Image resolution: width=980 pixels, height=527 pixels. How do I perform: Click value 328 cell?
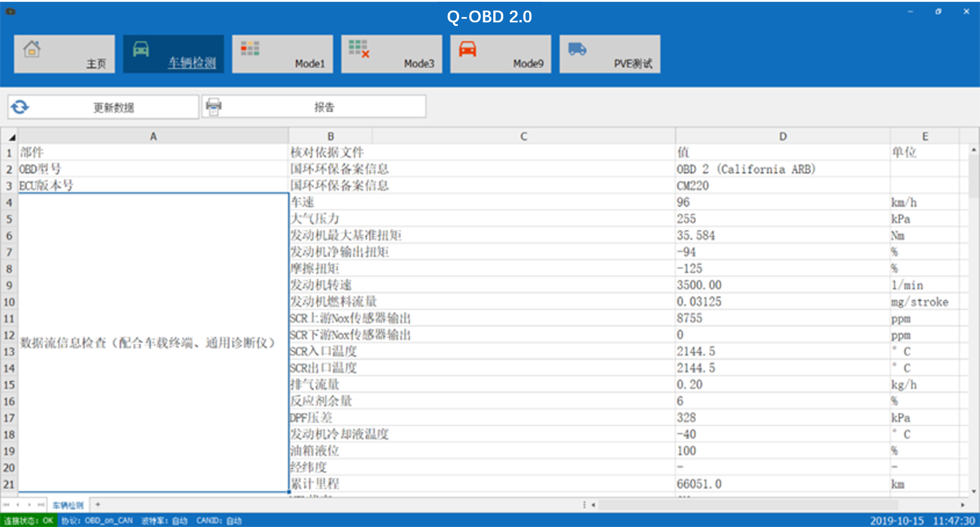point(783,418)
